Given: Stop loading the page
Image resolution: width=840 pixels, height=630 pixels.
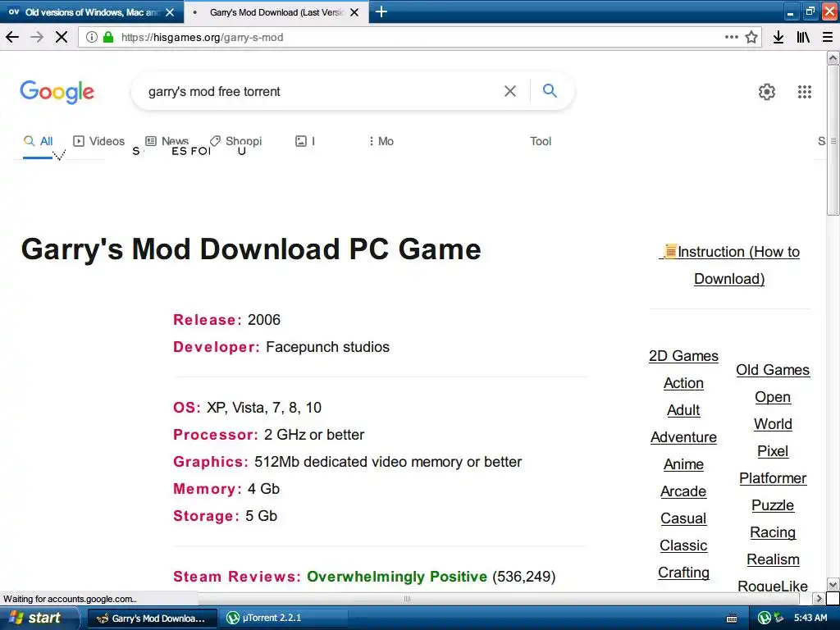Looking at the screenshot, I should 62,37.
